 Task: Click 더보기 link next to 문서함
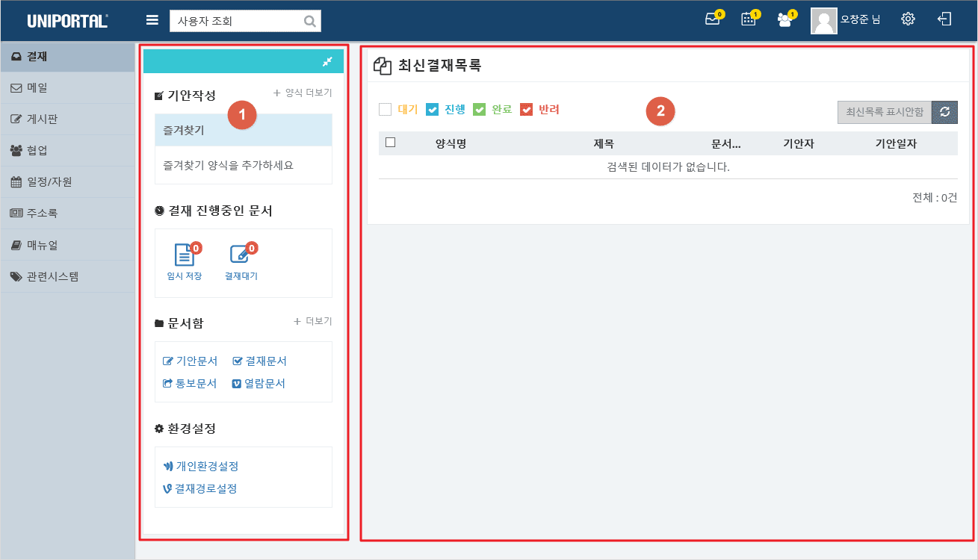(312, 321)
